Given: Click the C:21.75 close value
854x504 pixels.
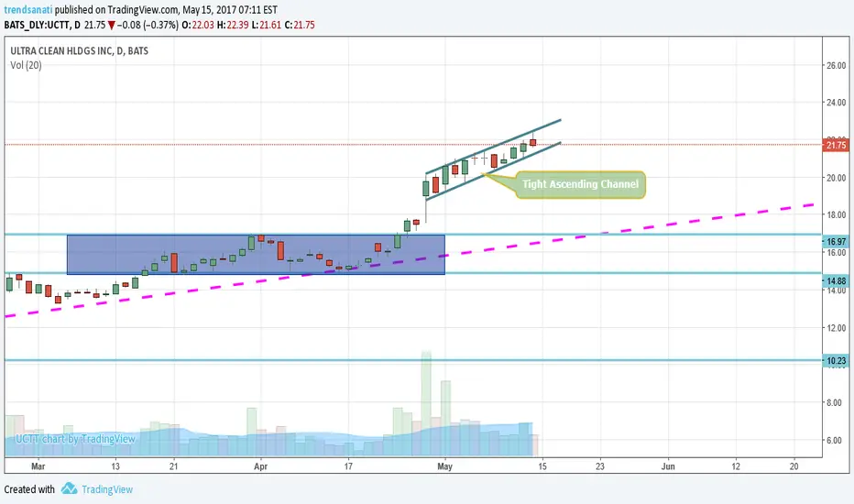Looking at the screenshot, I should tap(300, 25).
